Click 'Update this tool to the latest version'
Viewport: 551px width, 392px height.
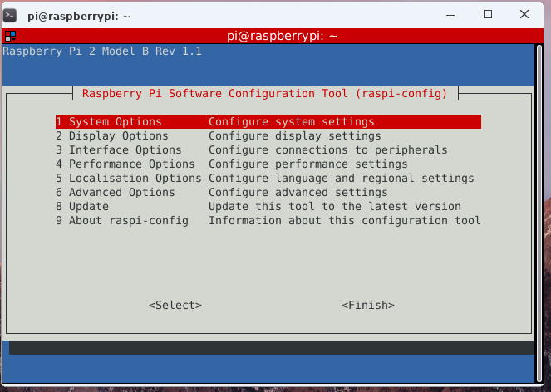[x=335, y=206]
